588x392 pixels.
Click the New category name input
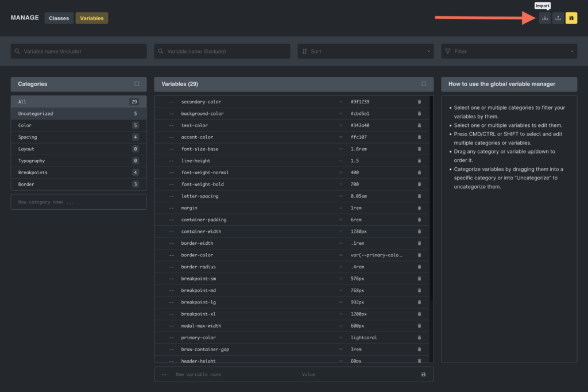tap(79, 202)
